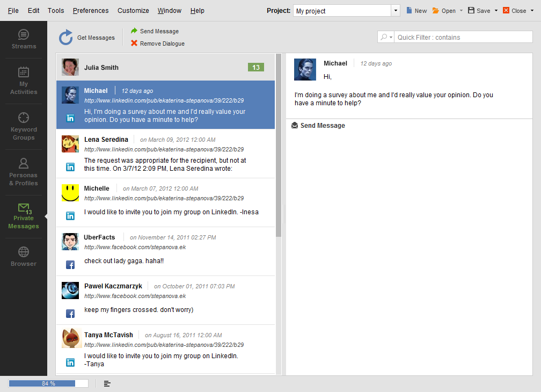Open My Activities in sidebar
541x392 pixels.
24,81
